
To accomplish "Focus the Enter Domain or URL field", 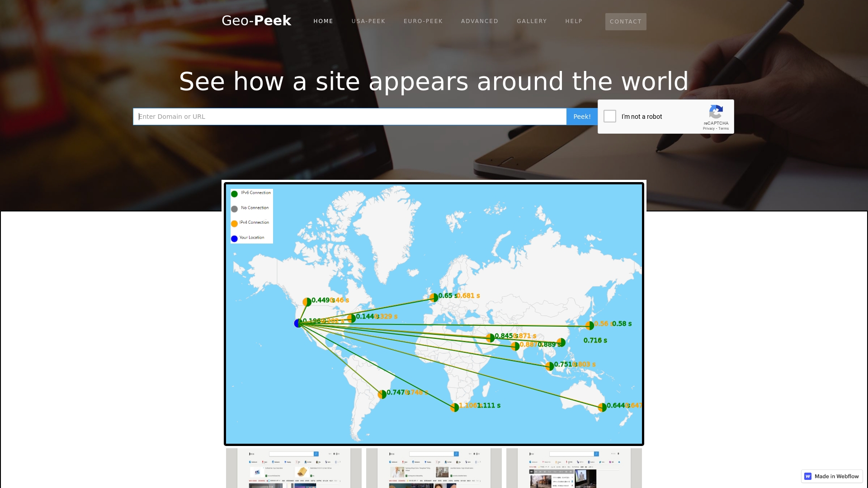I will [349, 117].
